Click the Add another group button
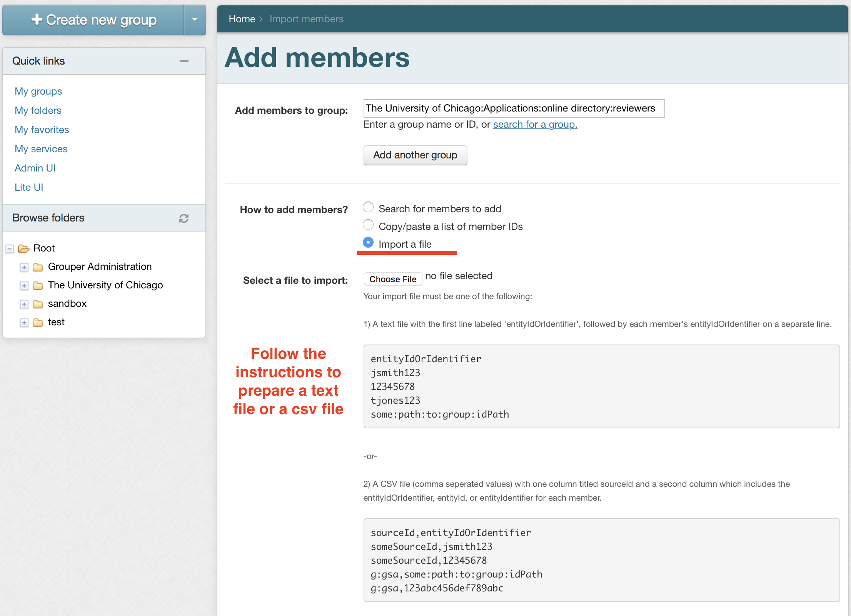 415,155
